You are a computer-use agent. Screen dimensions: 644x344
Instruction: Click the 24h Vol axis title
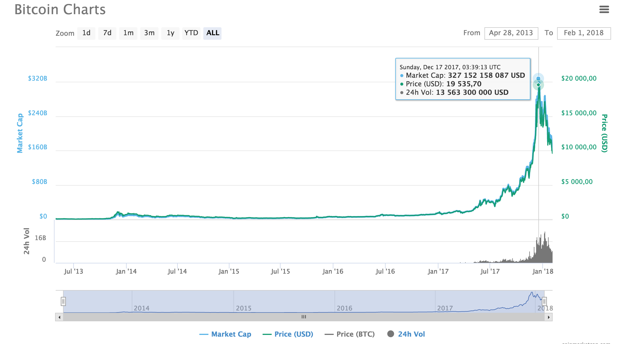click(26, 241)
